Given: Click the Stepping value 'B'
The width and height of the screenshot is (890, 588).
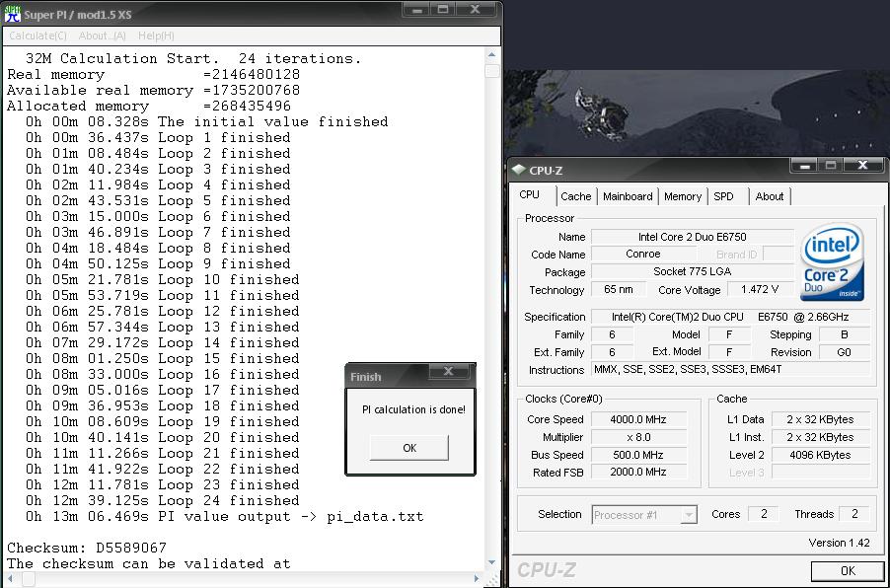Looking at the screenshot, I should pos(844,334).
